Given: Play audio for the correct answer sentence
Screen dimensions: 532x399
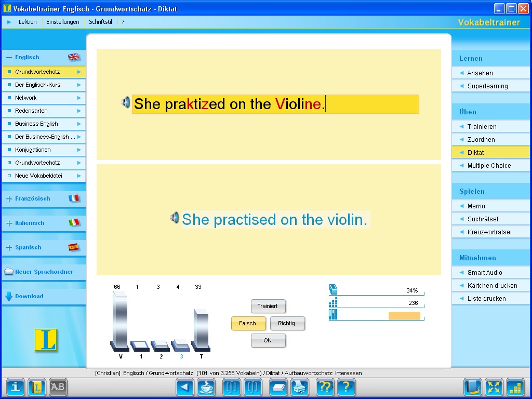Looking at the screenshot, I should point(175,218).
